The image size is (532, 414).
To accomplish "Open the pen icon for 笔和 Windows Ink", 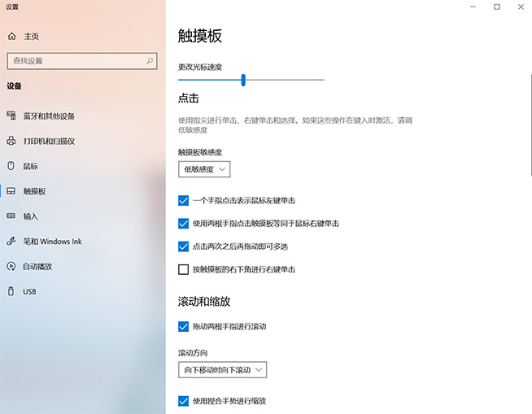I will 11,242.
